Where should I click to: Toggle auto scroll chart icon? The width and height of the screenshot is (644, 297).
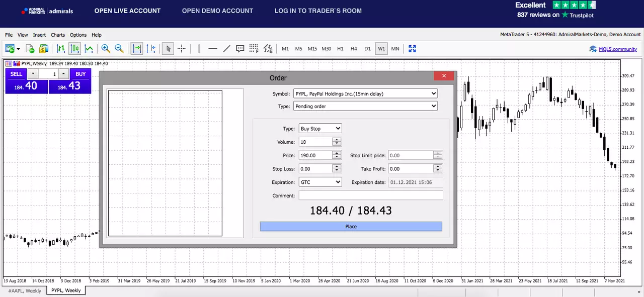(x=137, y=49)
